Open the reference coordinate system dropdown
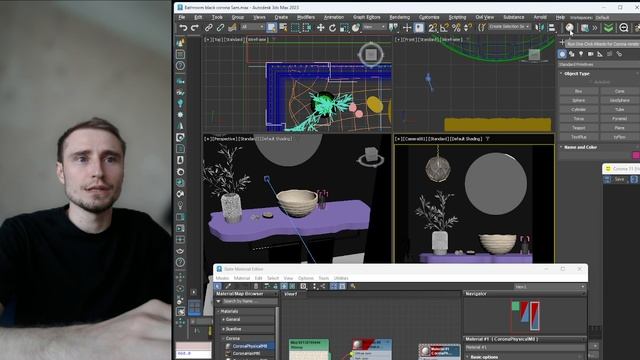 tap(374, 27)
